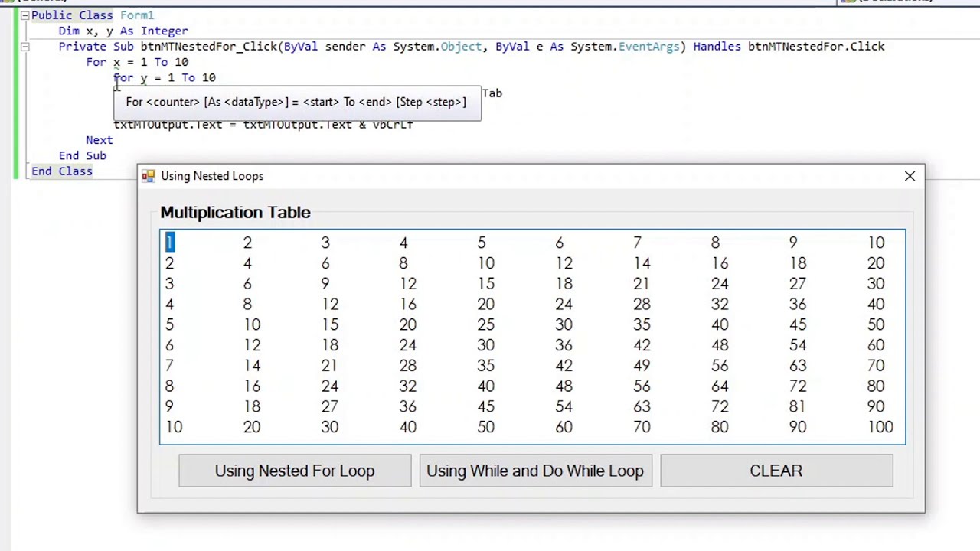Click the value 90 in the last row
The width and height of the screenshot is (980, 551).
pyautogui.click(x=797, y=427)
